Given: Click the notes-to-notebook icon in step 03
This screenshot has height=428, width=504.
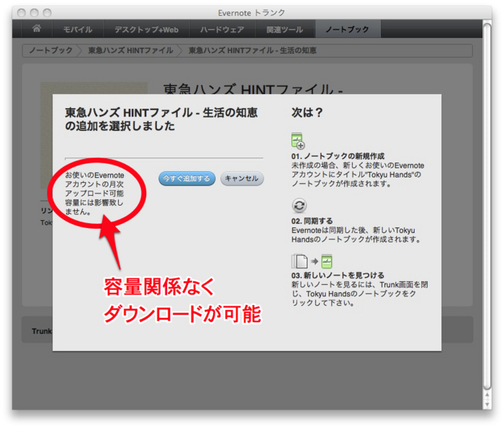Looking at the screenshot, I should click(312, 261).
